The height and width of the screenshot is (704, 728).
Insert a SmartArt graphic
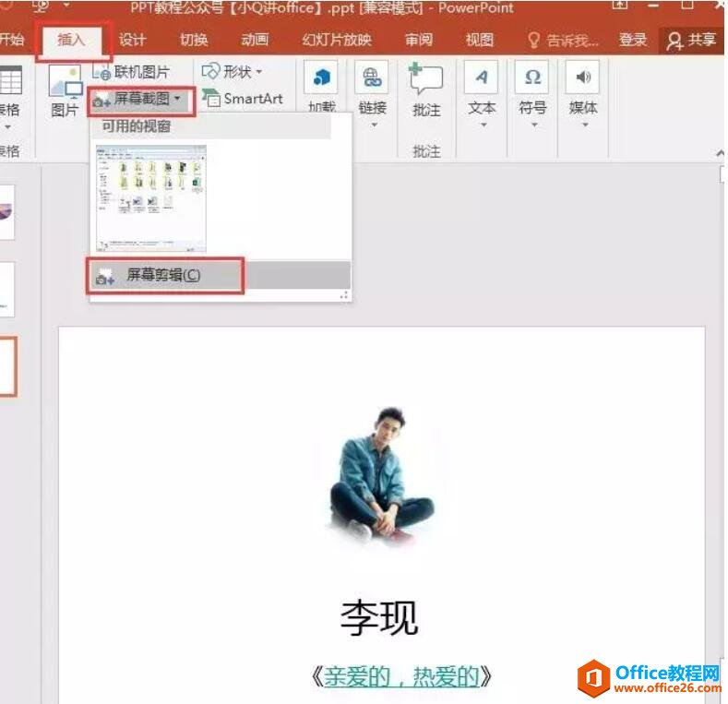coord(243,98)
